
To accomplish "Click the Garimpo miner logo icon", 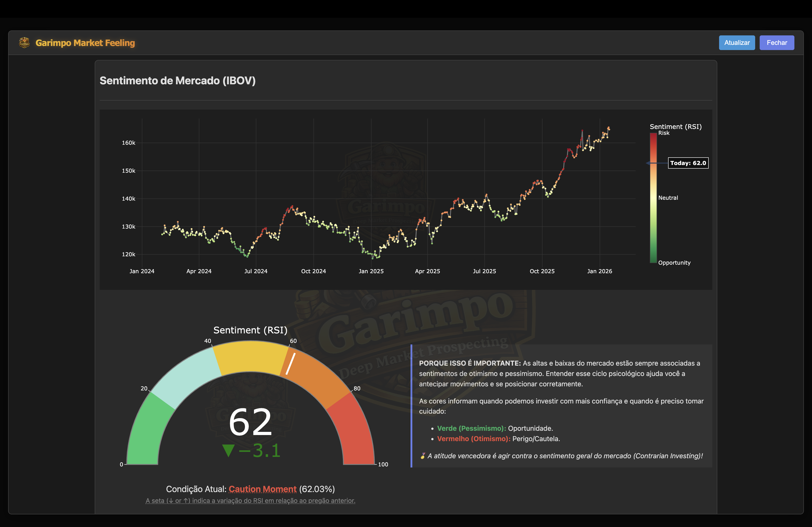I will pyautogui.click(x=24, y=43).
